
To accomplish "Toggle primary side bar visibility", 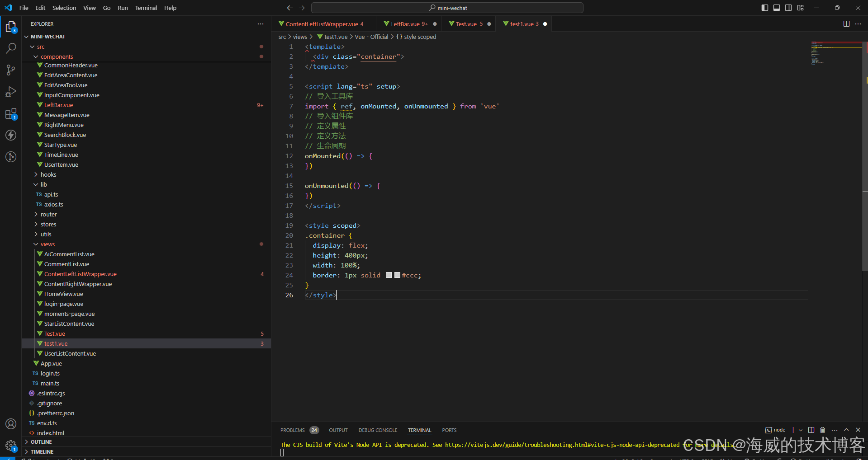I will click(765, 8).
